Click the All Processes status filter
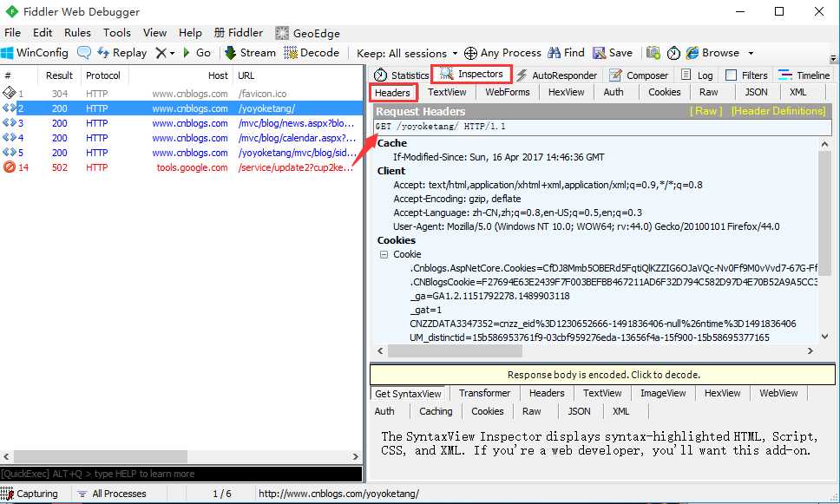The height and width of the screenshot is (504, 840). point(112,494)
